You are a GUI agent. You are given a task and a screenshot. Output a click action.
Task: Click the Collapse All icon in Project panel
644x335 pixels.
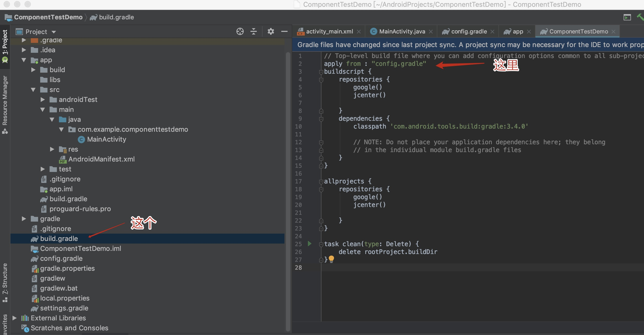(x=254, y=32)
